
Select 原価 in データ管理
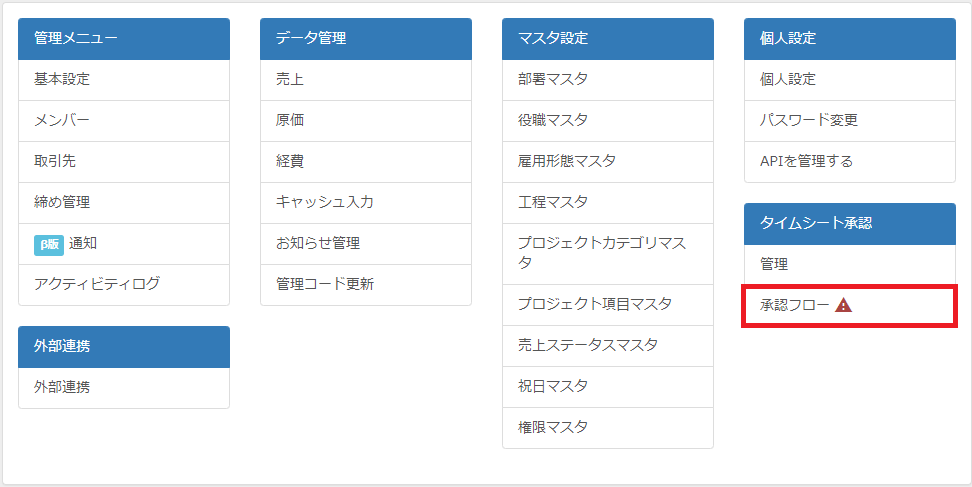(x=366, y=120)
